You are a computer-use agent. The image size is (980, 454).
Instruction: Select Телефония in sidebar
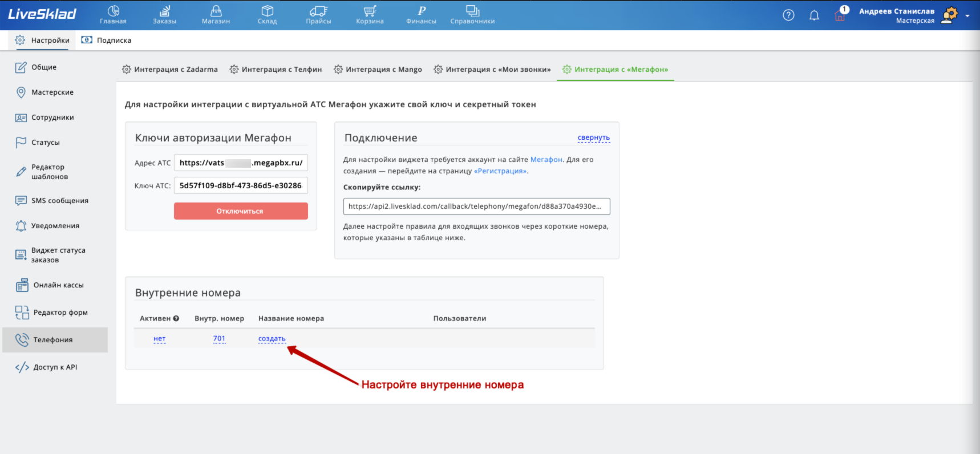pyautogui.click(x=55, y=340)
